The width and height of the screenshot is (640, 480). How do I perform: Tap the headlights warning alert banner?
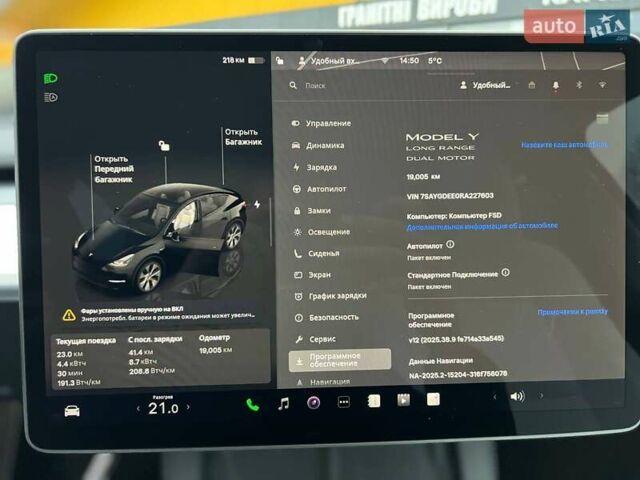[159, 313]
